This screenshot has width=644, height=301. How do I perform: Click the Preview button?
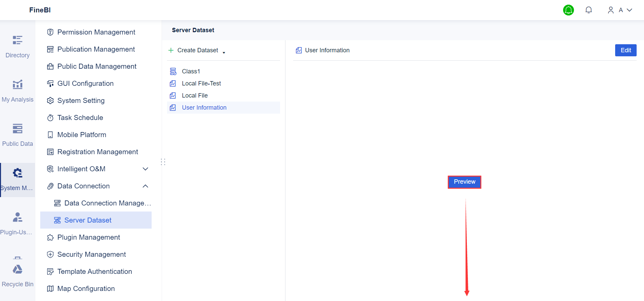pos(464,182)
